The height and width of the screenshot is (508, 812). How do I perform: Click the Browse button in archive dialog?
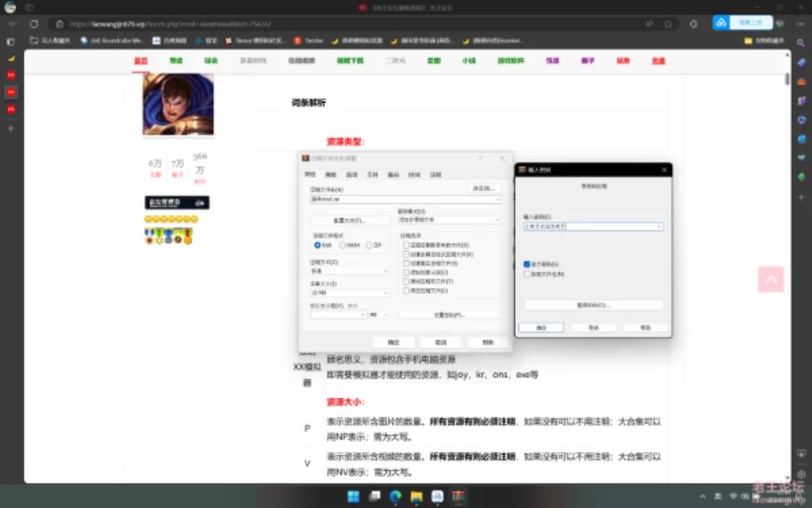click(484, 189)
